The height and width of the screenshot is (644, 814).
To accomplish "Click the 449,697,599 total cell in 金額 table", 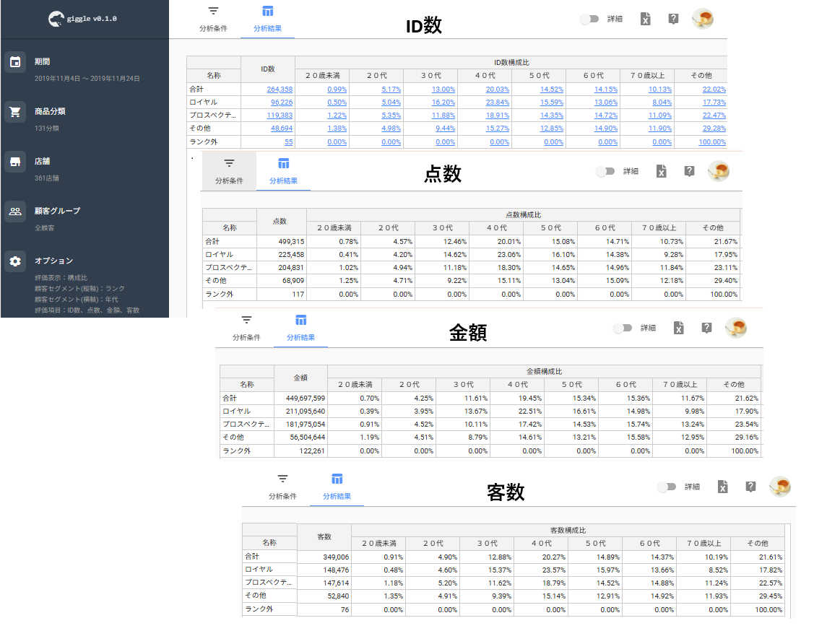I will 300,398.
